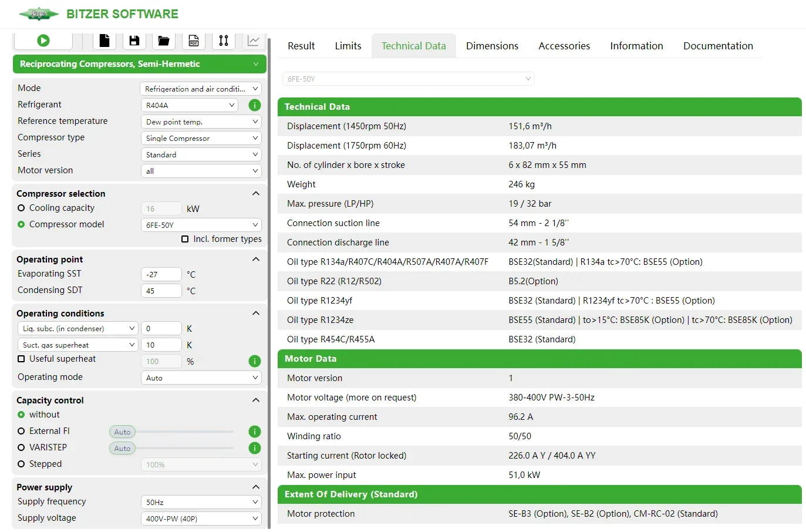Tick the Useful superheat checkbox
806x532 pixels.
[22, 359]
